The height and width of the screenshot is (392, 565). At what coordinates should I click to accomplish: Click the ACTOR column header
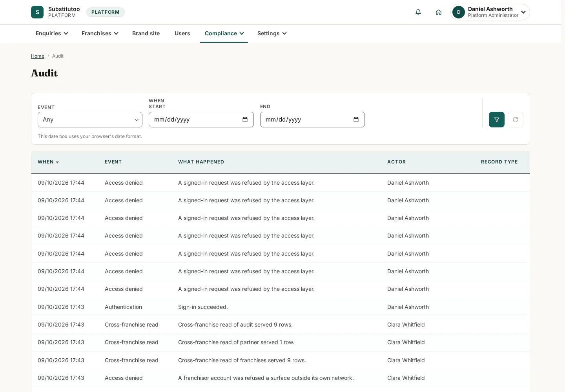397,162
